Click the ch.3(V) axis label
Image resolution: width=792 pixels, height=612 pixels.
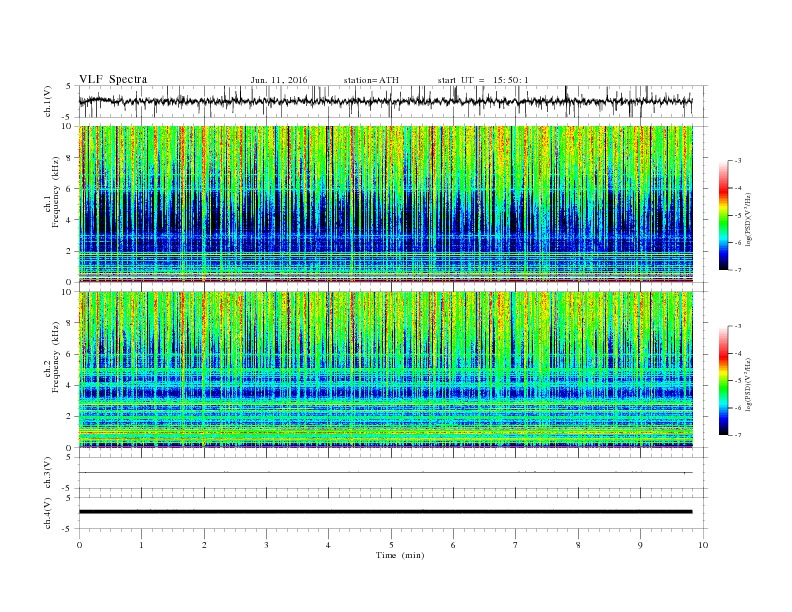(x=48, y=473)
